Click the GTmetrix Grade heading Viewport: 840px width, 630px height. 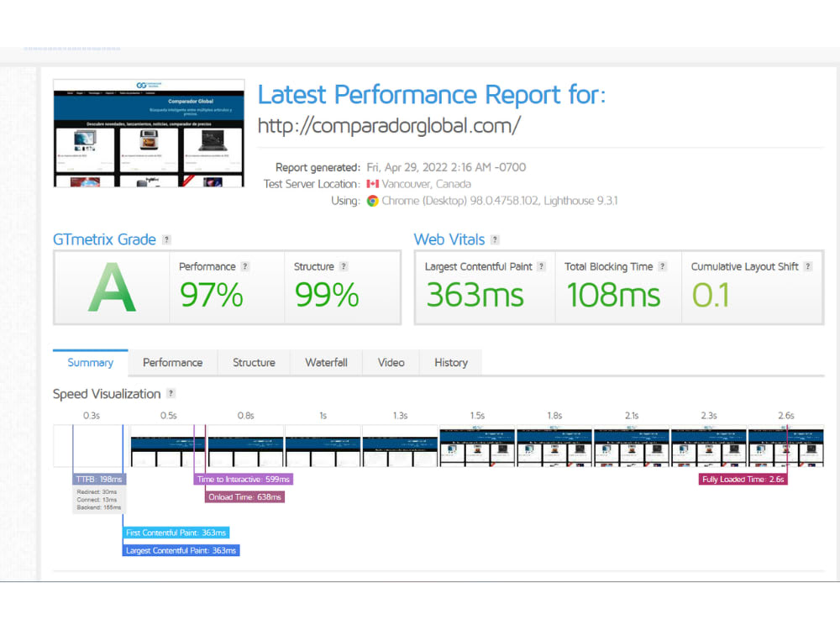click(x=104, y=239)
